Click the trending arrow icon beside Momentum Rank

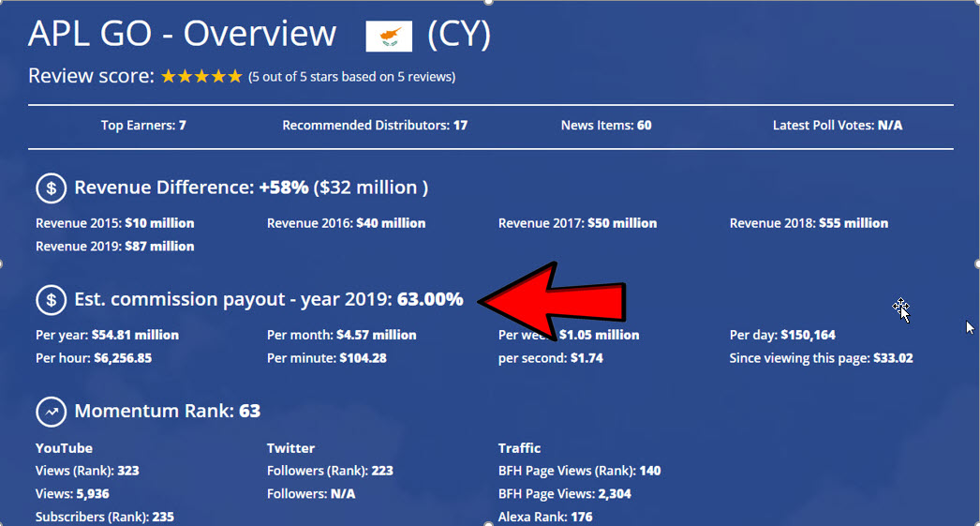pyautogui.click(x=51, y=412)
